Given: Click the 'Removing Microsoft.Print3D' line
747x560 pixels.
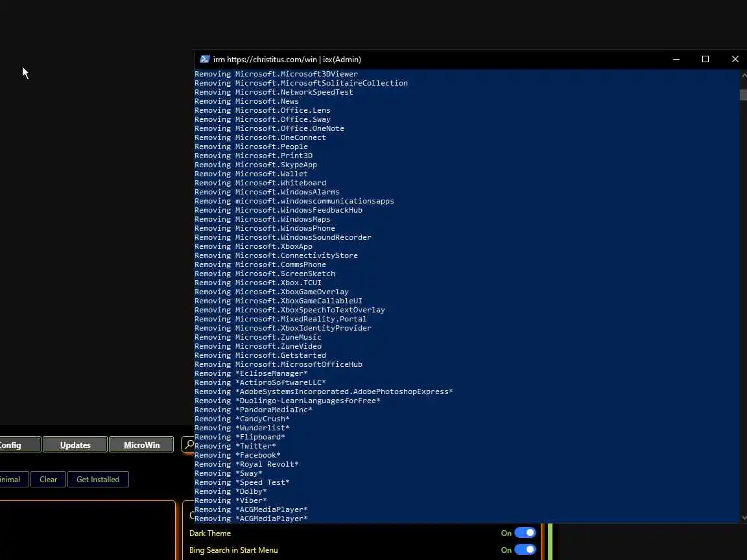Looking at the screenshot, I should coord(254,156).
